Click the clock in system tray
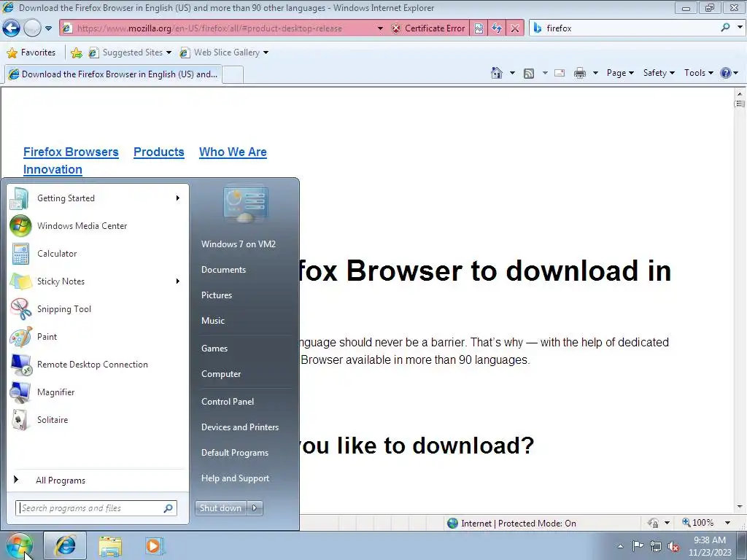Screen dimensions: 747x560 710,546
